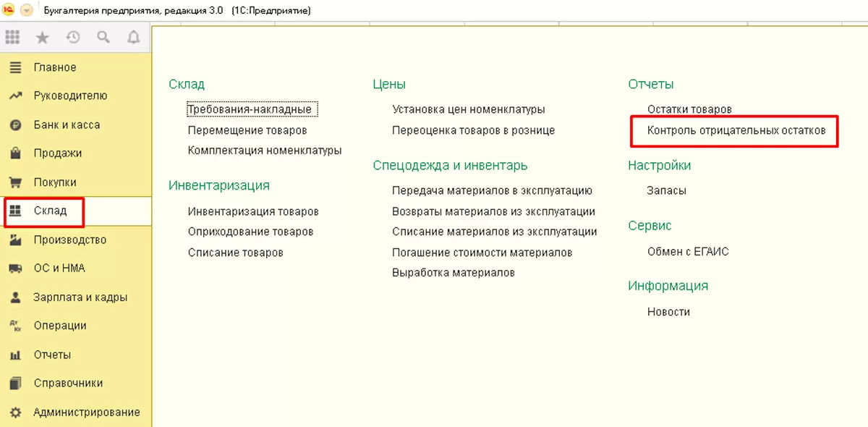The height and width of the screenshot is (427, 868).
Task: Open Оприходование товаров
Action: click(250, 232)
